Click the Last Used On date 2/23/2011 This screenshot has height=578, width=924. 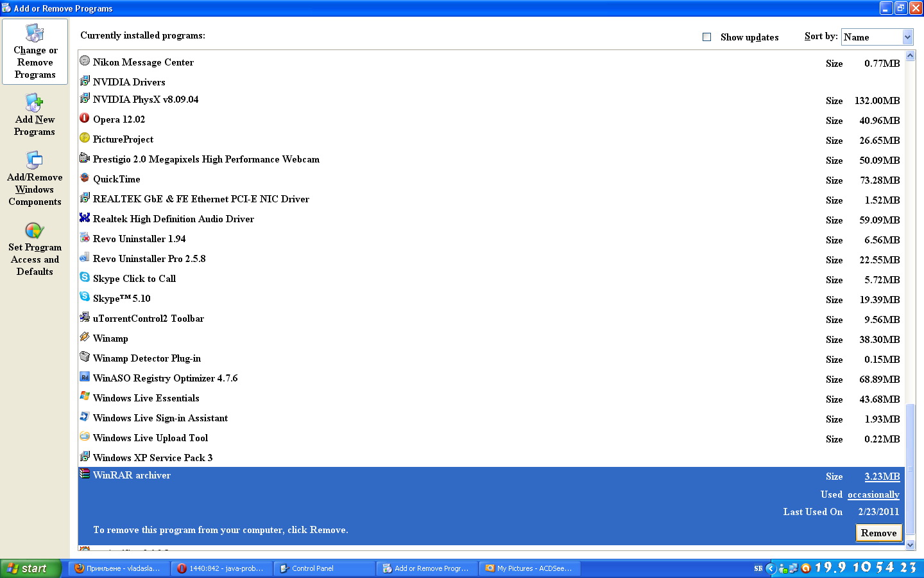click(878, 512)
